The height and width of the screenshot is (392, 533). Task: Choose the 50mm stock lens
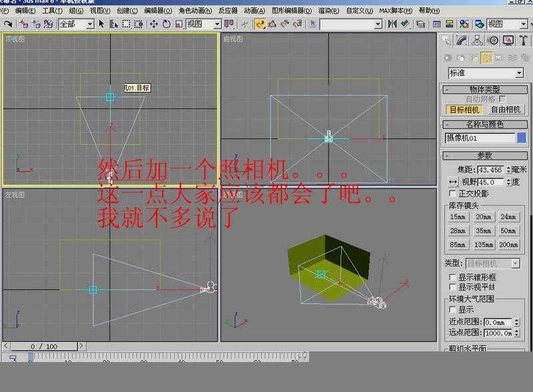[508, 231]
